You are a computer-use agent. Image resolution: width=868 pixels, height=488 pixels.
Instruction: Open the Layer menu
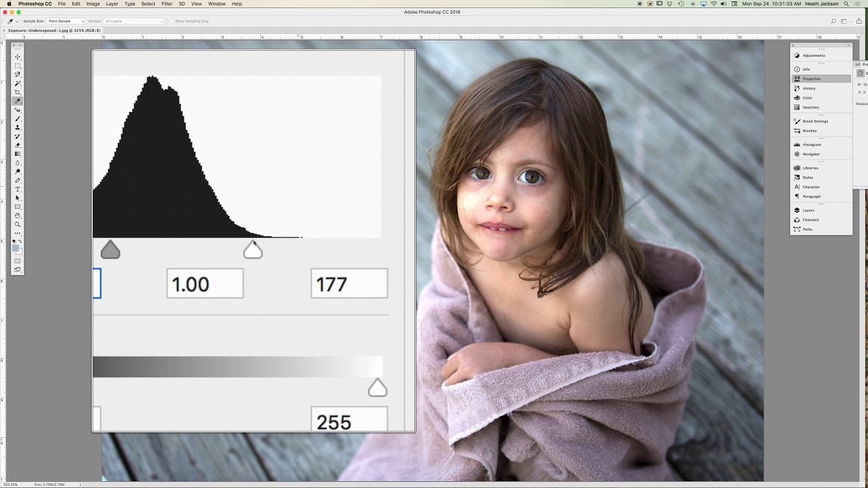click(112, 4)
